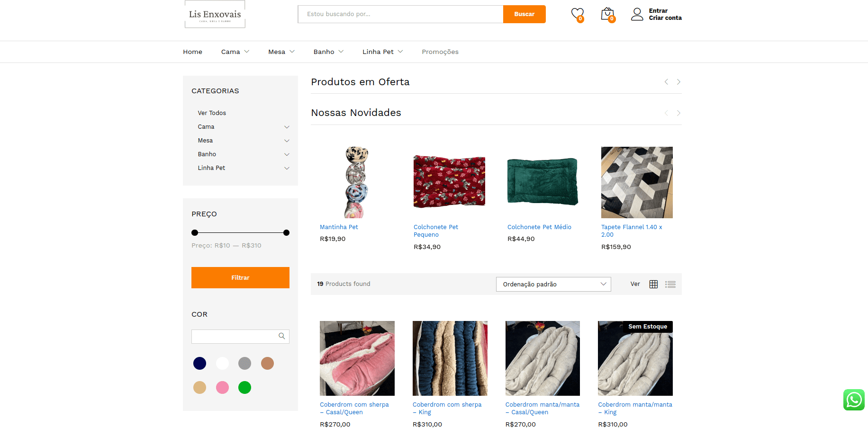Focus the product search input field

point(400,14)
